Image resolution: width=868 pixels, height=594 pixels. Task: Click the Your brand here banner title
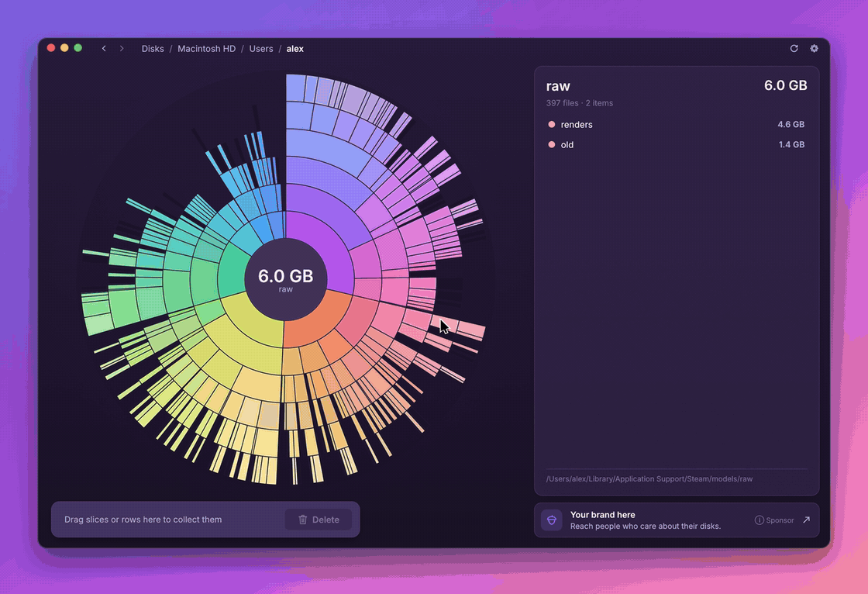click(603, 515)
